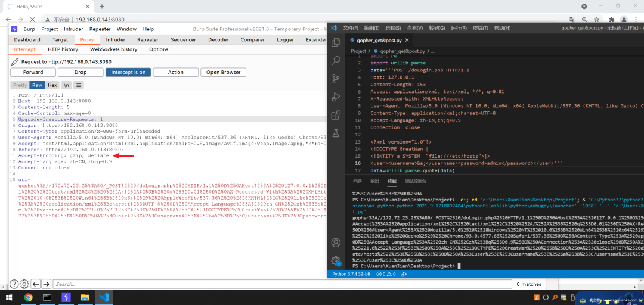Screen dimensions: 644x305
Task: Open VS Code Run and Debug icon
Action: pos(336,97)
